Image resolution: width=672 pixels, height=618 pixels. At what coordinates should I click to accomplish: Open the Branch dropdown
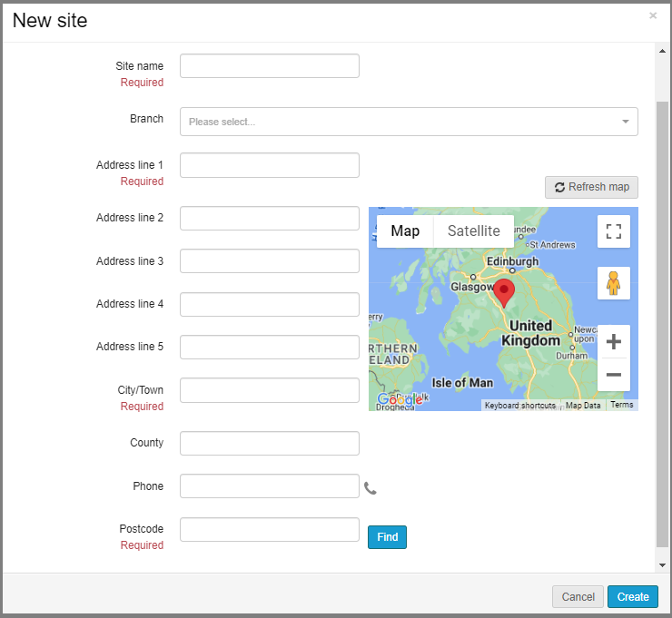pos(409,122)
